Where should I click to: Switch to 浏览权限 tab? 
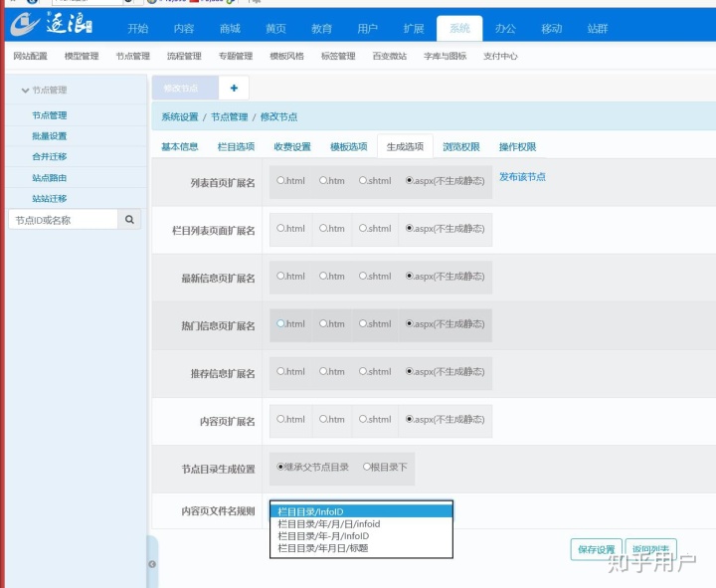click(461, 146)
